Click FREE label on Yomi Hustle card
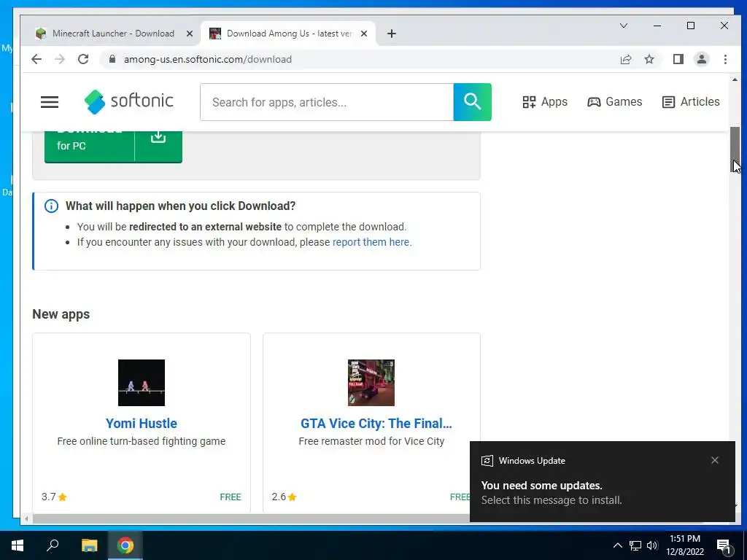This screenshot has width=747, height=560. (x=231, y=497)
